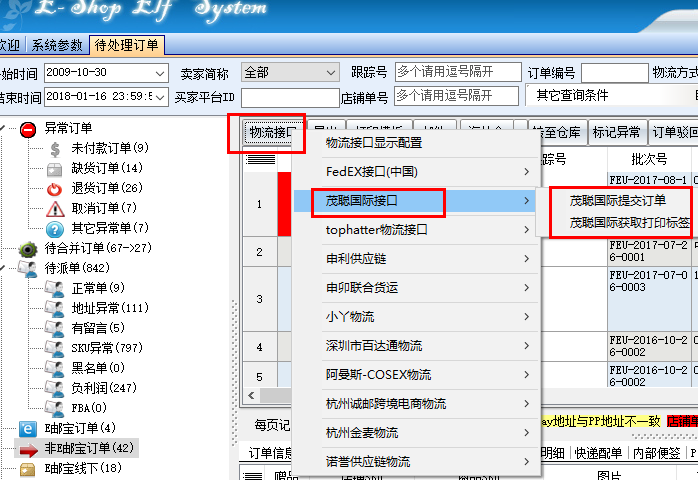Click the warning triangle icon beside 取消订单(7)

(x=55, y=209)
